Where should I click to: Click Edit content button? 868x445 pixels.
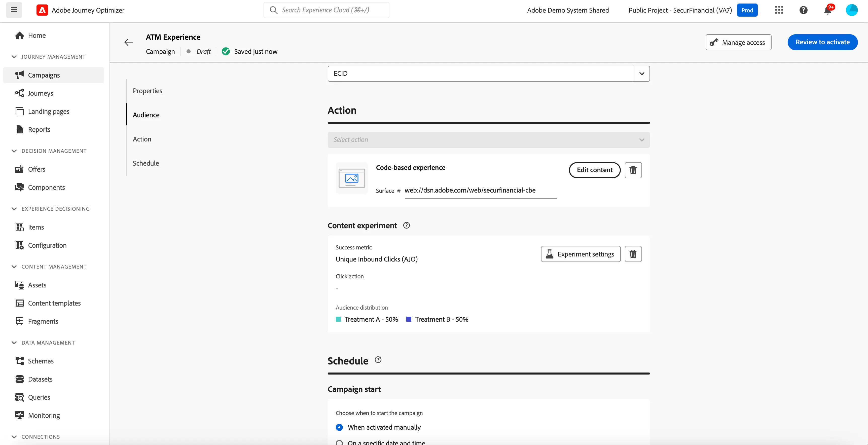pos(594,170)
